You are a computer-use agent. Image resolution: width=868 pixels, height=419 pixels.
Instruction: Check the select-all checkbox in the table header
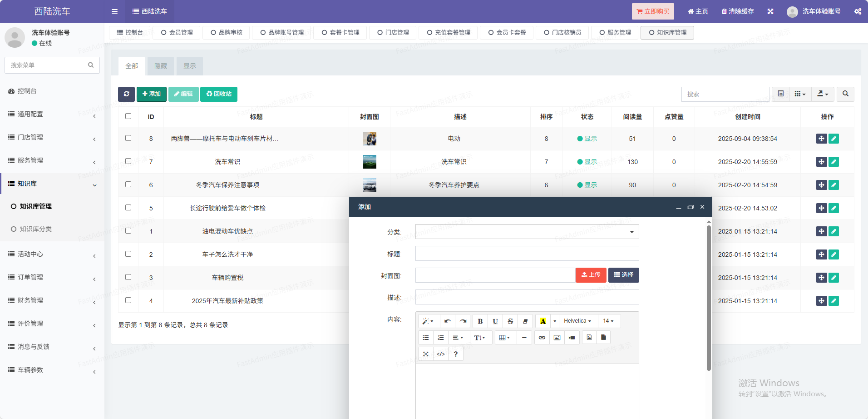click(x=128, y=116)
